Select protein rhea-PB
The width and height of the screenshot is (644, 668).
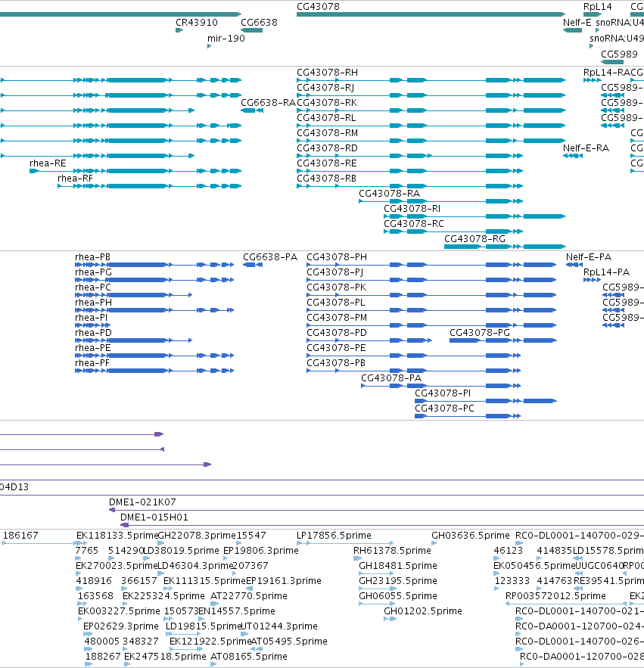pyautogui.click(x=154, y=265)
